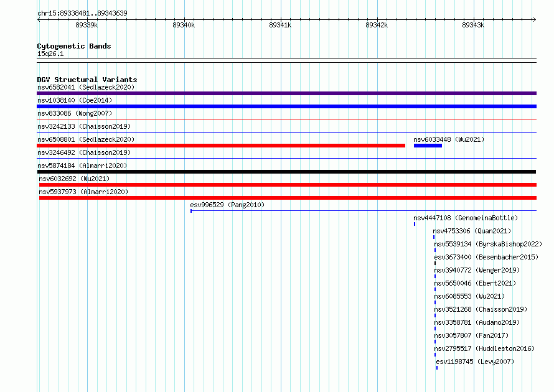Click the nsv6033448 (Wu2021) blue bar
The image size is (554, 392).
click(x=428, y=146)
